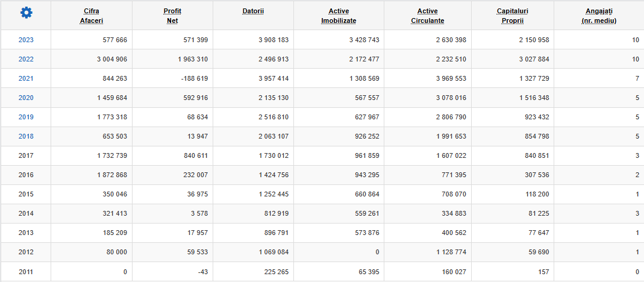Click the 307 536 equity value
644x282 pixels.
click(x=537, y=175)
